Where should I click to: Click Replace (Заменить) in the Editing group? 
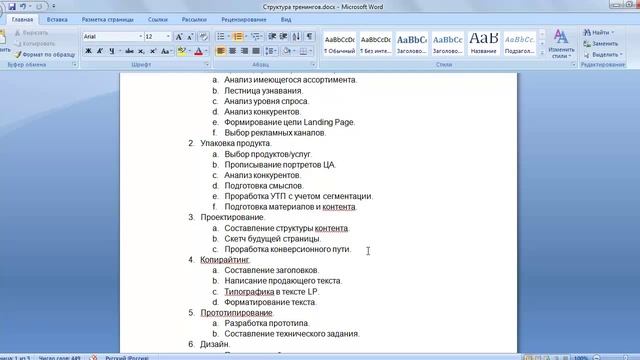pyautogui.click(x=601, y=43)
